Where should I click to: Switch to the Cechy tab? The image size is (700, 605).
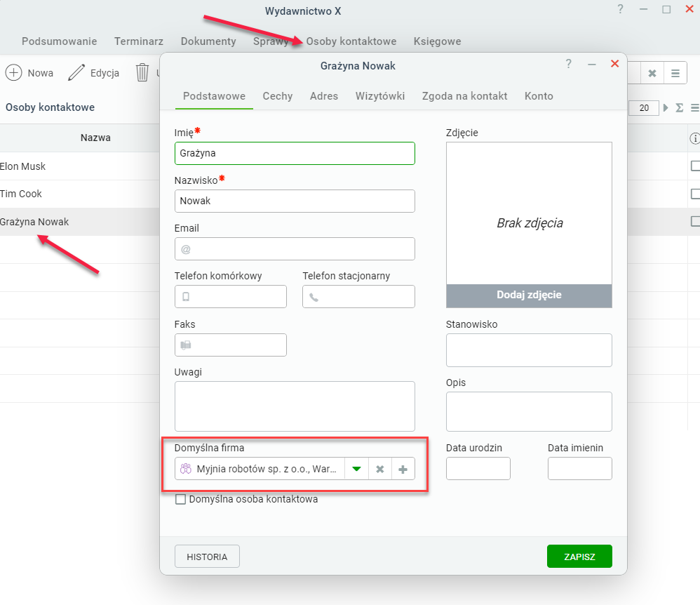(x=278, y=96)
